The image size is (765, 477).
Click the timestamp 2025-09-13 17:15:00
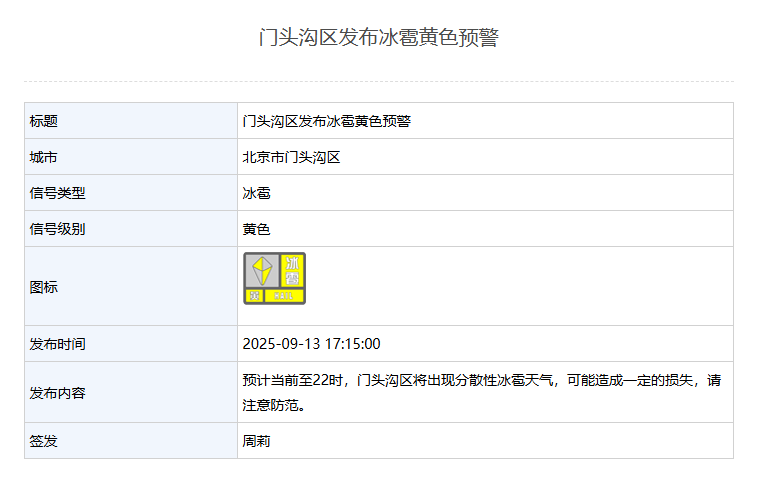[x=311, y=344]
